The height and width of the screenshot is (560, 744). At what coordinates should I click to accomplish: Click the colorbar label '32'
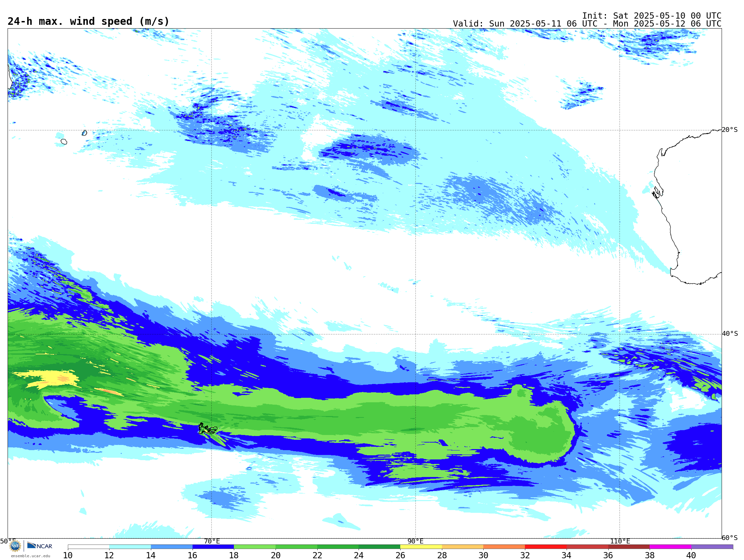point(525,556)
